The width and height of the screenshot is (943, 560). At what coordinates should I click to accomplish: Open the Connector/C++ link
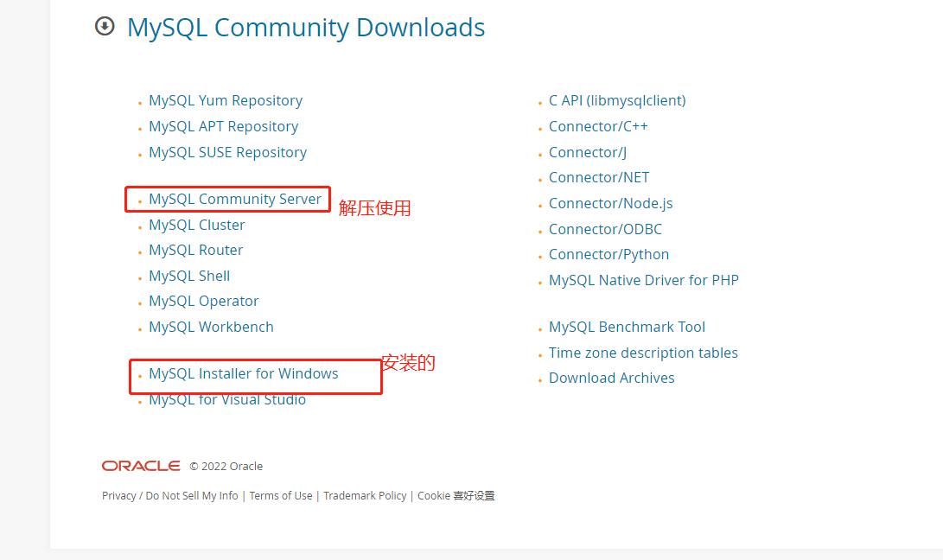point(598,126)
